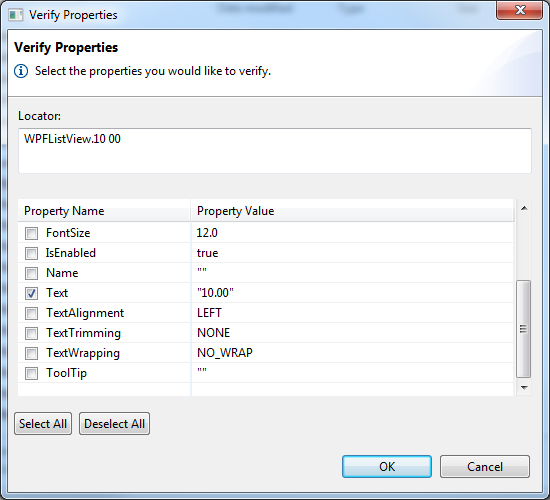Click Select All button

click(x=43, y=424)
